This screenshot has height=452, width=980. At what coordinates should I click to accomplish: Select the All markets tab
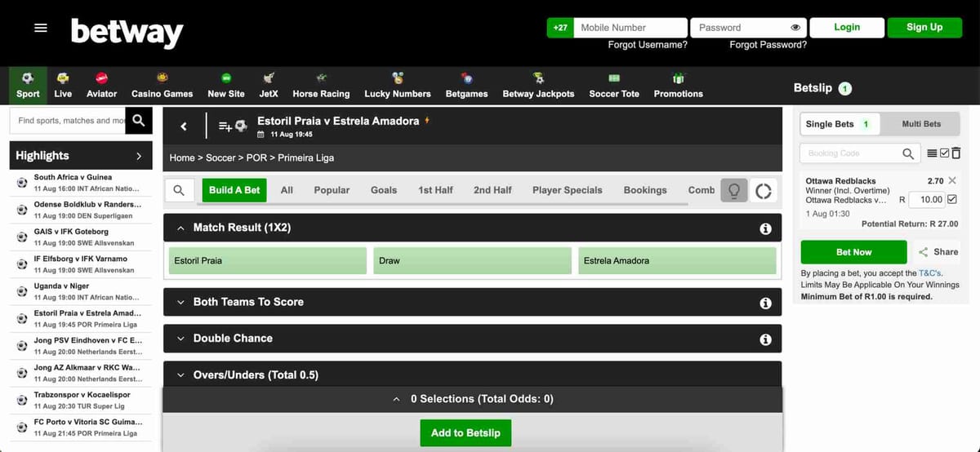(287, 190)
